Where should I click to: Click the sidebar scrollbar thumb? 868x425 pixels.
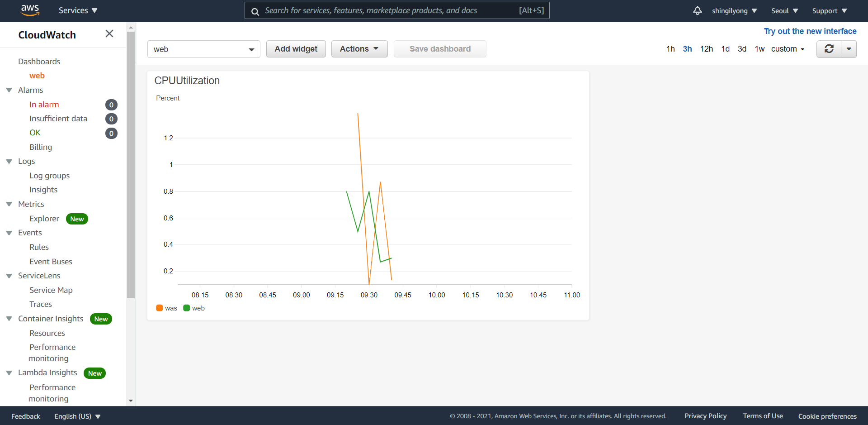(131, 165)
